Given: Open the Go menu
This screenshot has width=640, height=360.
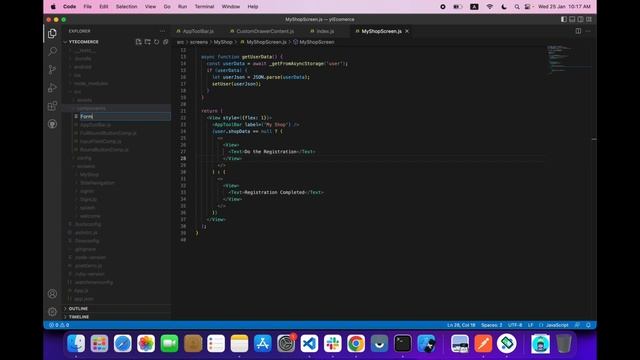Looking at the screenshot, I should click(167, 7).
